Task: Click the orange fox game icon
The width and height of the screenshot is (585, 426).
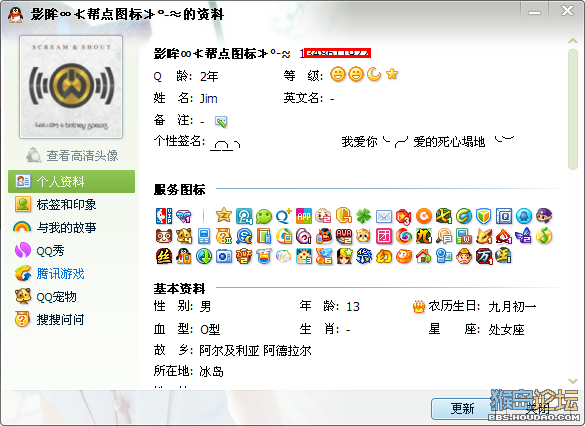Action: tap(484, 236)
